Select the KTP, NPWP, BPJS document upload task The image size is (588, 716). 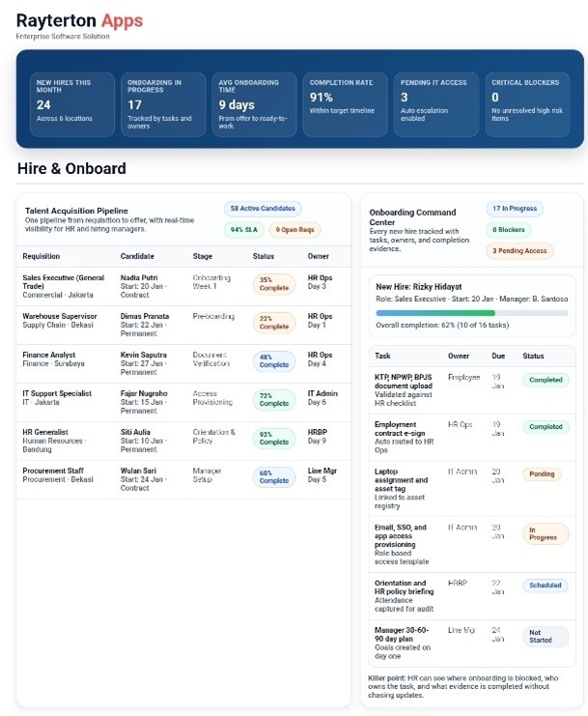tap(404, 382)
